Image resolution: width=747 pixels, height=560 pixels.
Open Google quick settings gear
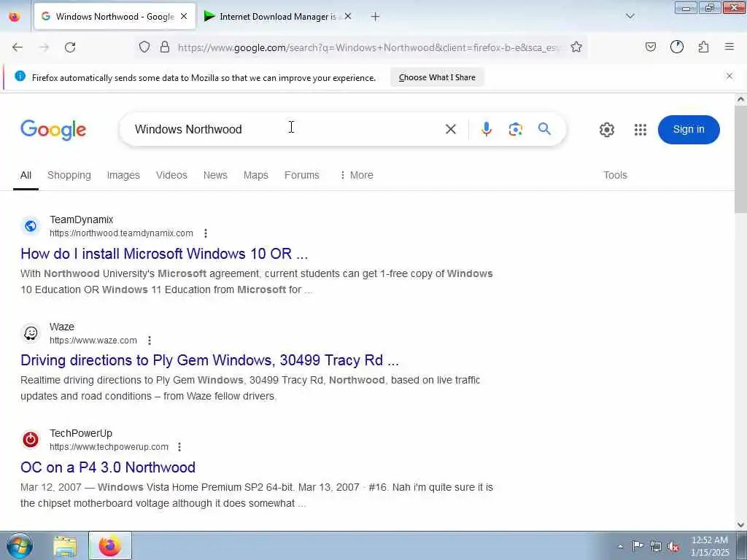[606, 130]
